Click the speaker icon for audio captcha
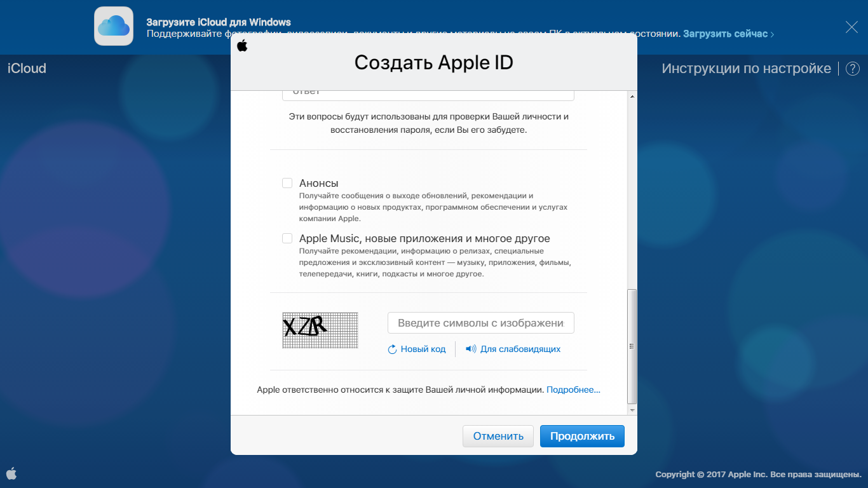This screenshot has width=868, height=488. 471,349
